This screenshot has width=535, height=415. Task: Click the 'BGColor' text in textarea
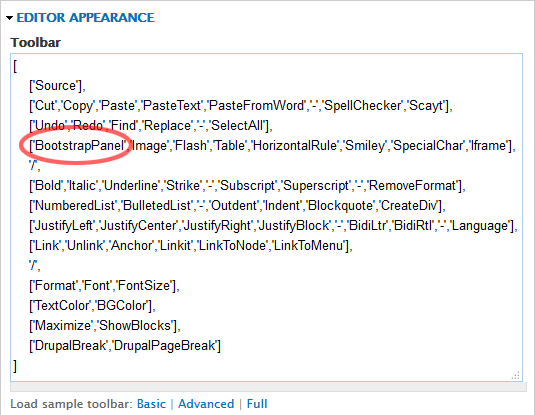pyautogui.click(x=122, y=306)
